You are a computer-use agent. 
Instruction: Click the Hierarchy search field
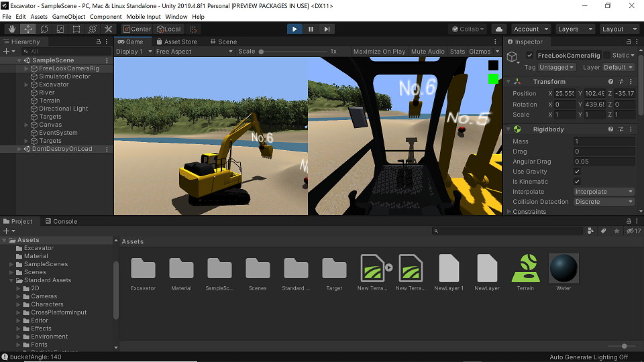pyautogui.click(x=66, y=52)
